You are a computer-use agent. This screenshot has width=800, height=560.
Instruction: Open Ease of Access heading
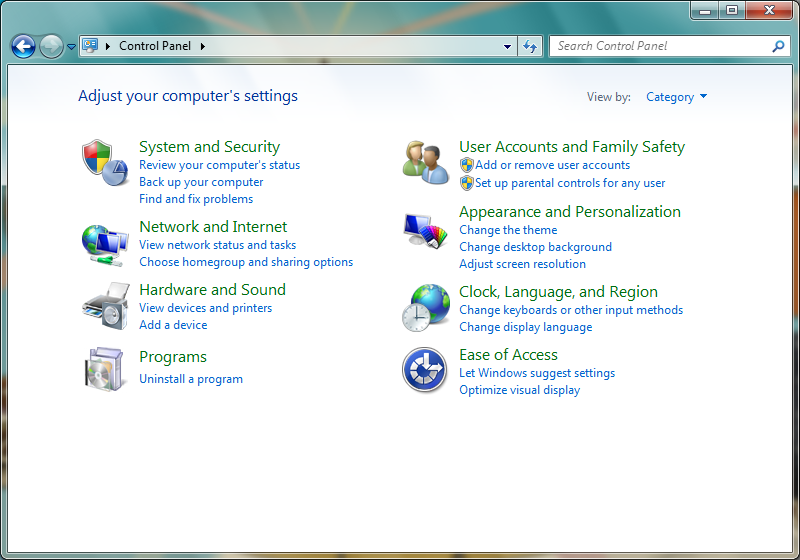click(x=508, y=354)
